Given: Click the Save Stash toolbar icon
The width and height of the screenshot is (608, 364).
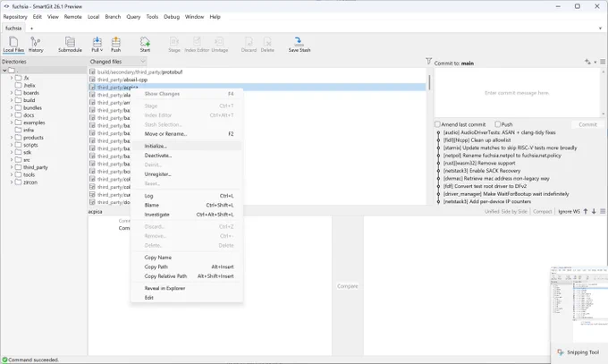Looking at the screenshot, I should pyautogui.click(x=299, y=44).
